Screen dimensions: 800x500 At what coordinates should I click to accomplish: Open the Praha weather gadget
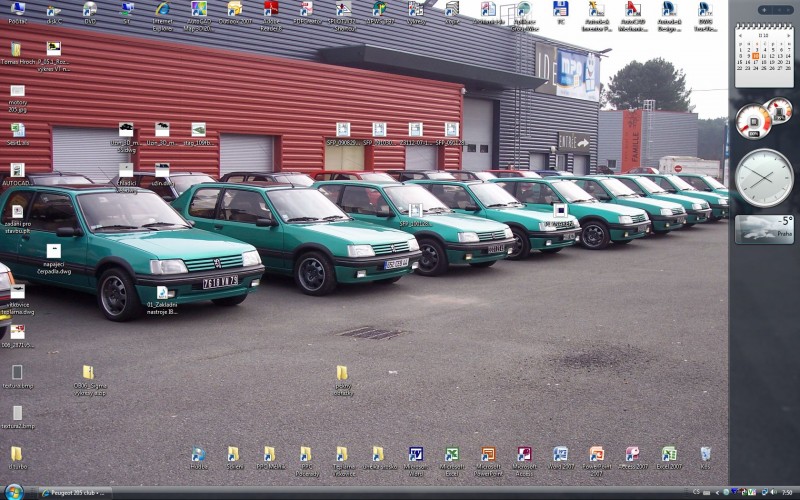point(764,229)
